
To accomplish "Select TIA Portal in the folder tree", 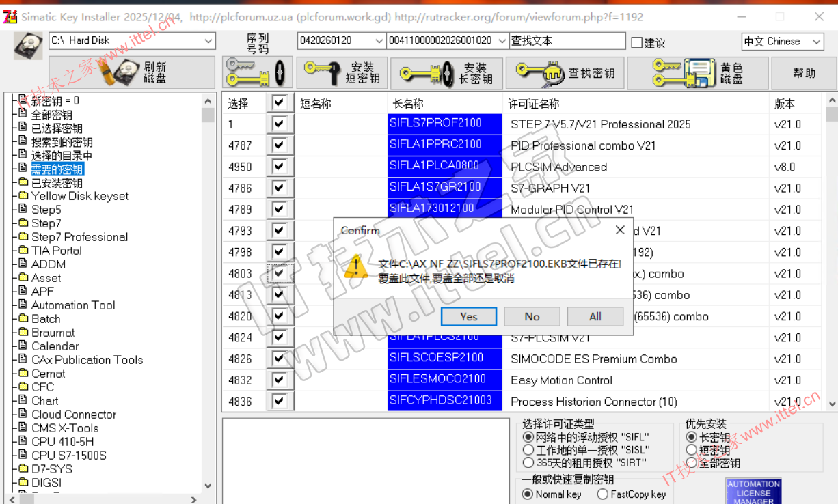I will tap(56, 251).
